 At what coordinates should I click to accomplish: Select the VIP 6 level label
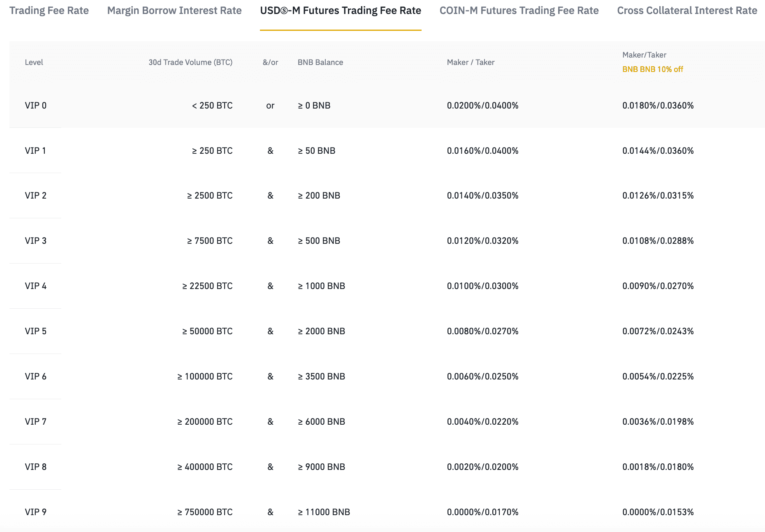(x=36, y=377)
